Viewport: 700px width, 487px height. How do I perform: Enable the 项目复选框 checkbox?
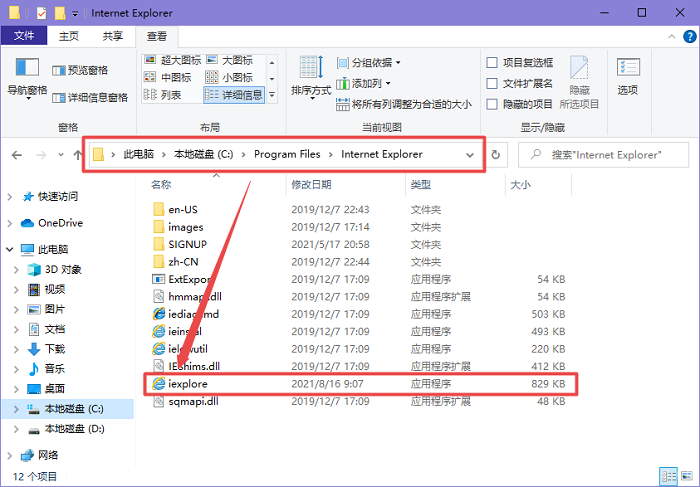pos(492,62)
